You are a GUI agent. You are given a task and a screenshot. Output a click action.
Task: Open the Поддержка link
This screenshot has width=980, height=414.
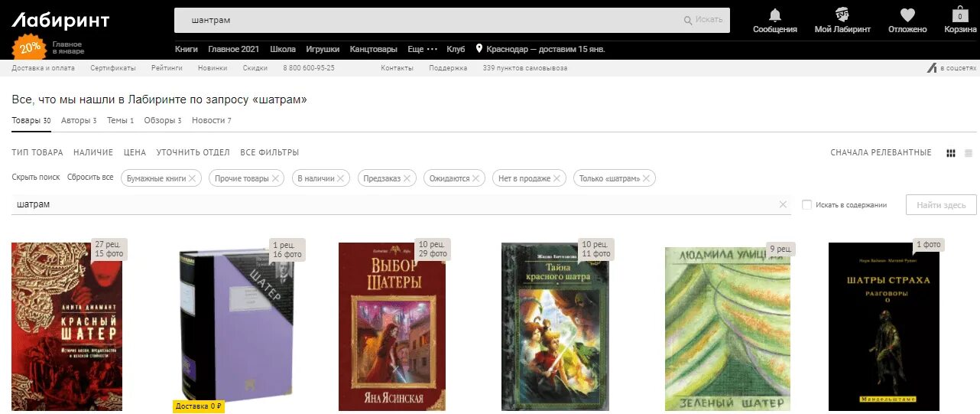(x=448, y=68)
